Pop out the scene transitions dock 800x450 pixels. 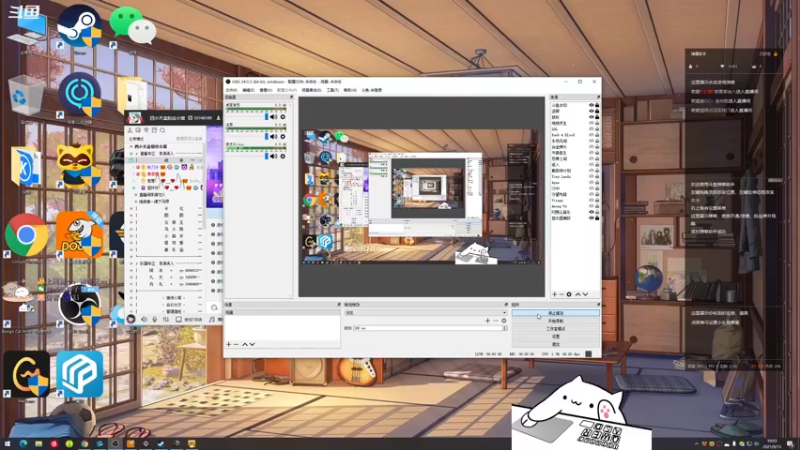(506, 305)
